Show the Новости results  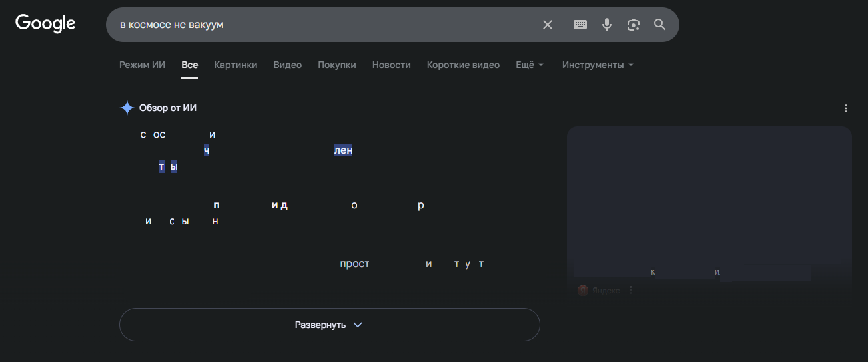[x=391, y=65]
